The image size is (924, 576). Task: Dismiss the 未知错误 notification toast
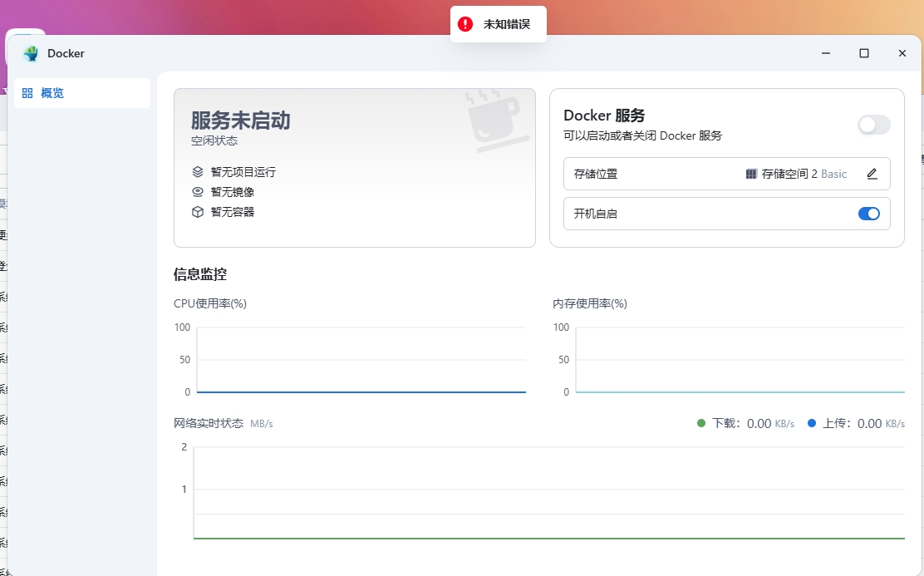[499, 24]
